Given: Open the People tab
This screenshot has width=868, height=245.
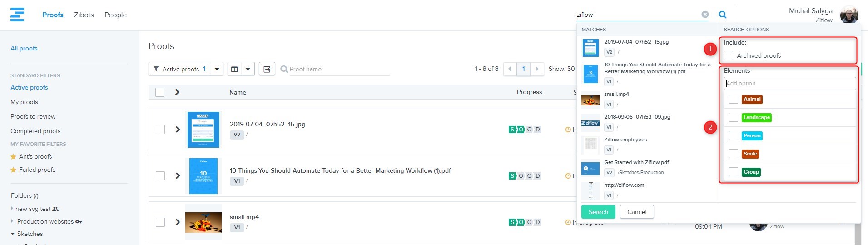Looking at the screenshot, I should tap(115, 15).
